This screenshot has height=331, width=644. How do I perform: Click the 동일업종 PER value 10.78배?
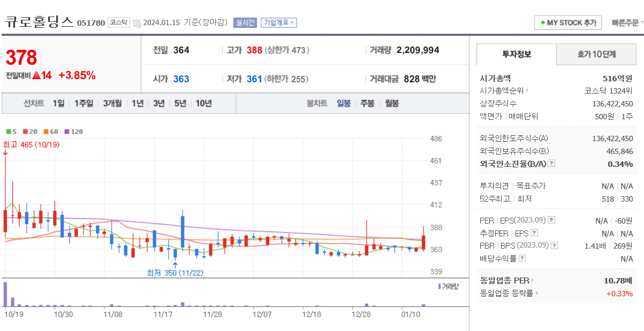[x=618, y=280]
